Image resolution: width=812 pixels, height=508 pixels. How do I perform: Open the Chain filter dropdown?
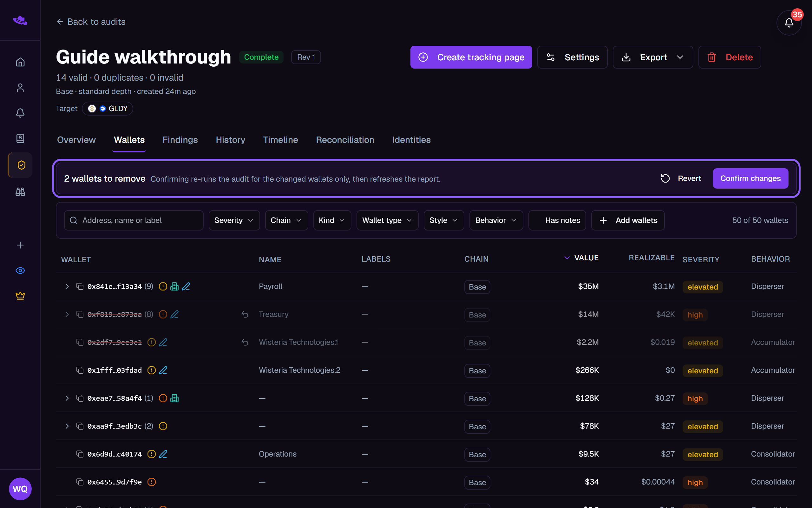pos(286,220)
